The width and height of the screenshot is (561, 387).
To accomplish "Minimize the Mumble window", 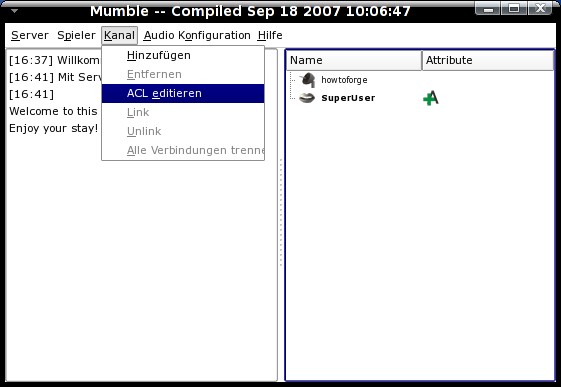I will pyautogui.click(x=488, y=9).
